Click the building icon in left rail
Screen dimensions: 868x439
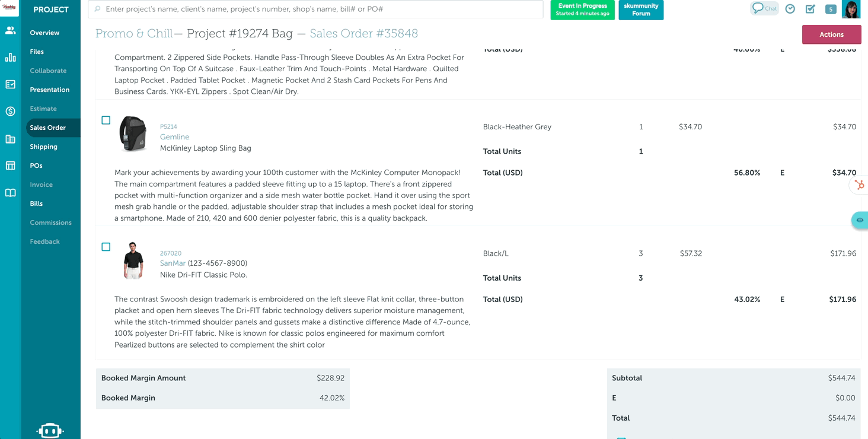10,139
